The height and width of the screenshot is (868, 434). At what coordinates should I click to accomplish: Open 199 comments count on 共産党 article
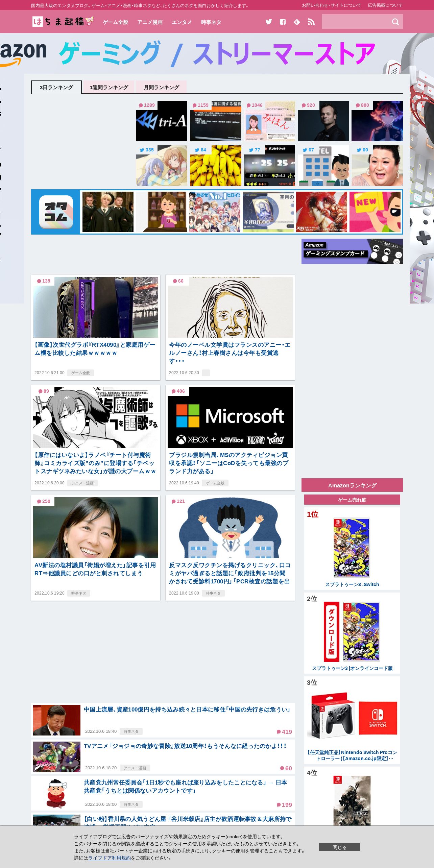click(284, 805)
